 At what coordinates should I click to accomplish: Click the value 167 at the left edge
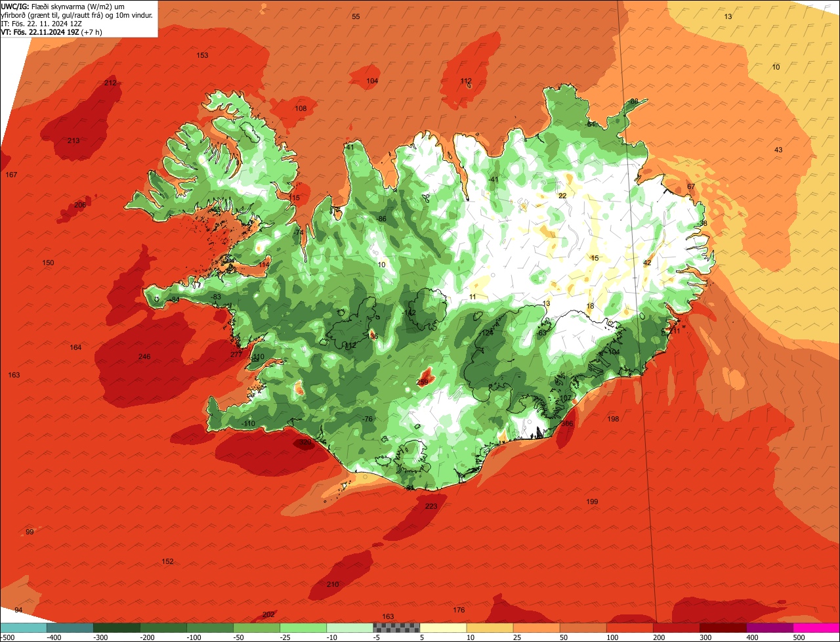coord(11,175)
